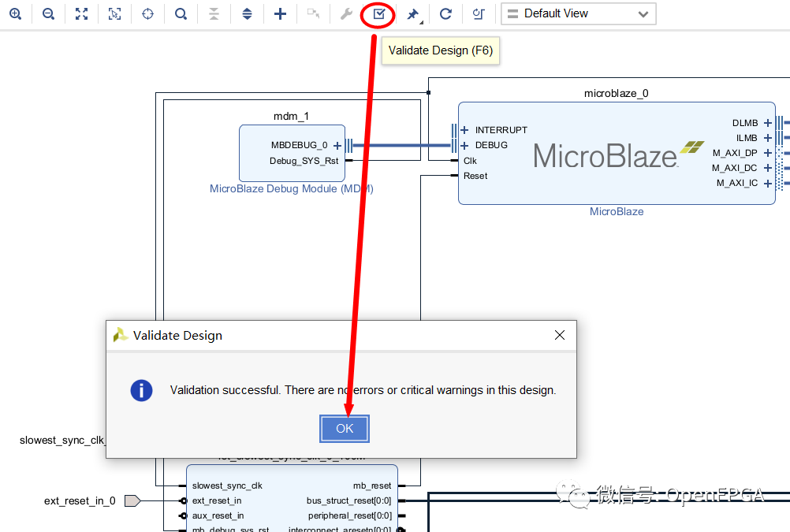The width and height of the screenshot is (790, 532).
Task: Expand the M_AXI_IC interface plus
Action: 767,183
